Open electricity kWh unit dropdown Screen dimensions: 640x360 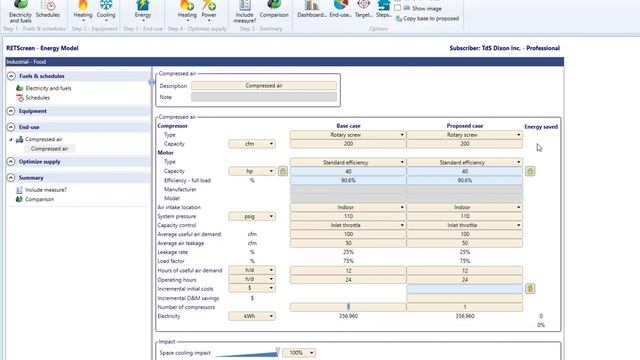point(252,316)
